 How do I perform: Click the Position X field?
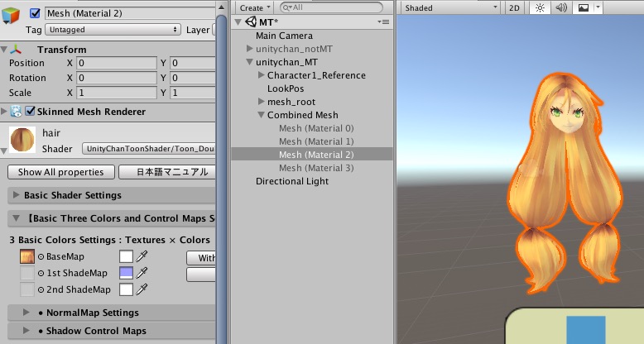tap(117, 63)
